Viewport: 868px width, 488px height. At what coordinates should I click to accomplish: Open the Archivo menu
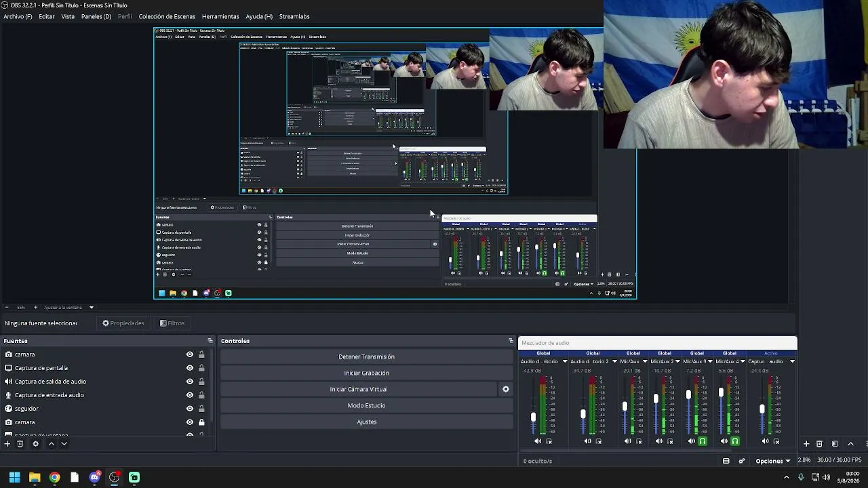pyautogui.click(x=18, y=16)
